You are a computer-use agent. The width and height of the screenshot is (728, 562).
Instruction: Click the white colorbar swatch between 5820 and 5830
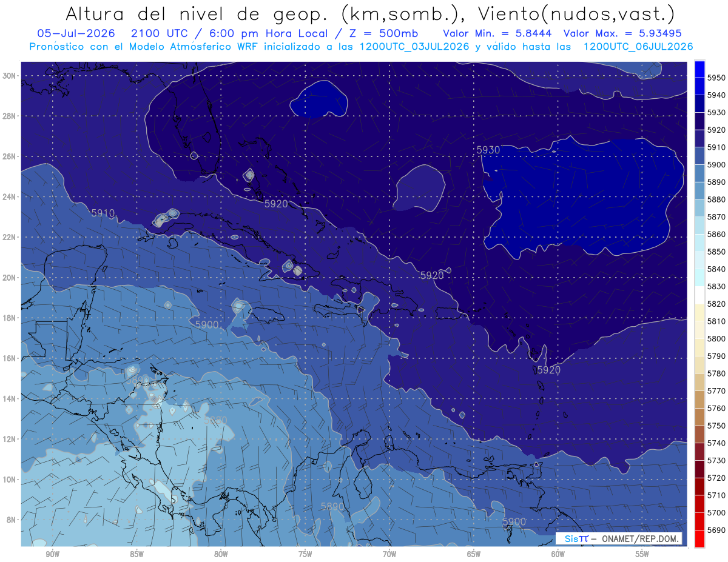click(x=699, y=295)
